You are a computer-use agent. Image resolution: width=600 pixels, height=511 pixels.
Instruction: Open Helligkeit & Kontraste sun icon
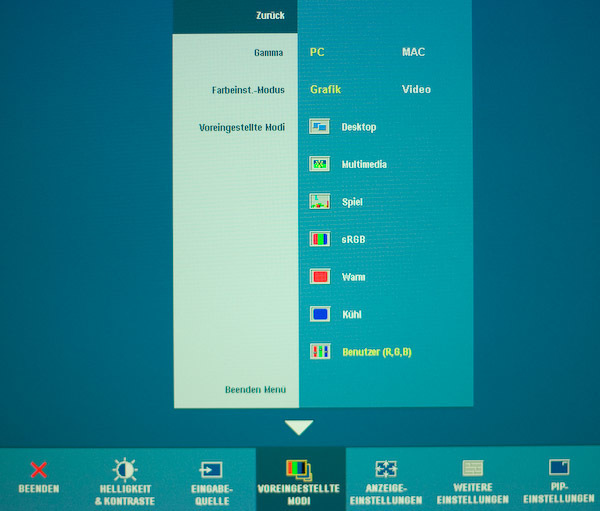(125, 469)
